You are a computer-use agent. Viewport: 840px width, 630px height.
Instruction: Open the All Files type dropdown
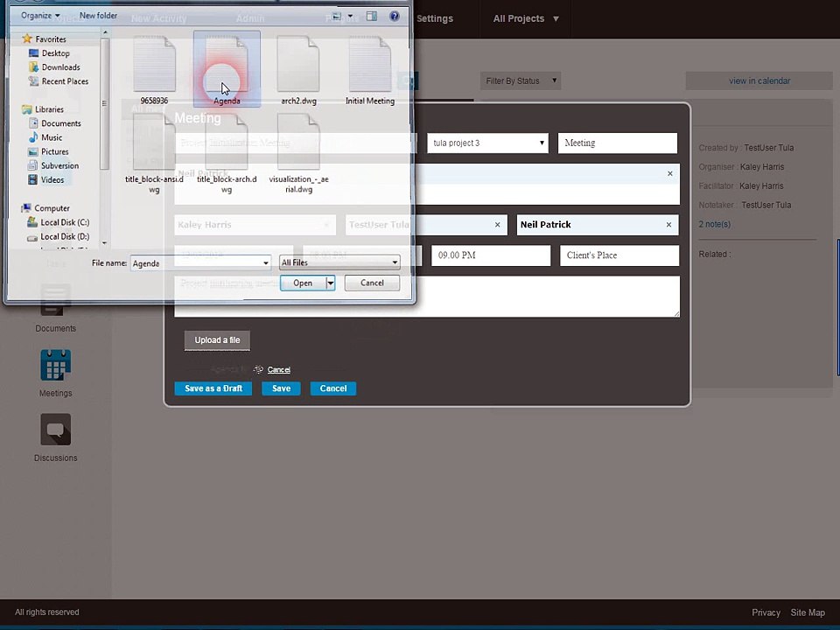[x=339, y=262]
